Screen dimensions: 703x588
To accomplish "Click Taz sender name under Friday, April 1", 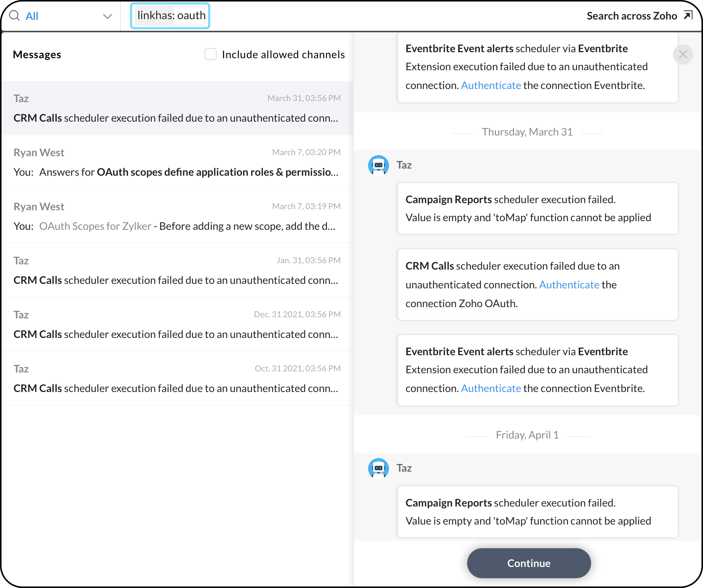I will click(x=404, y=468).
